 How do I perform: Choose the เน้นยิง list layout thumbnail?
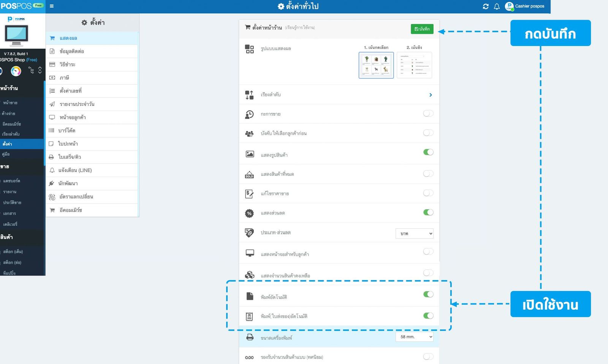click(x=414, y=65)
